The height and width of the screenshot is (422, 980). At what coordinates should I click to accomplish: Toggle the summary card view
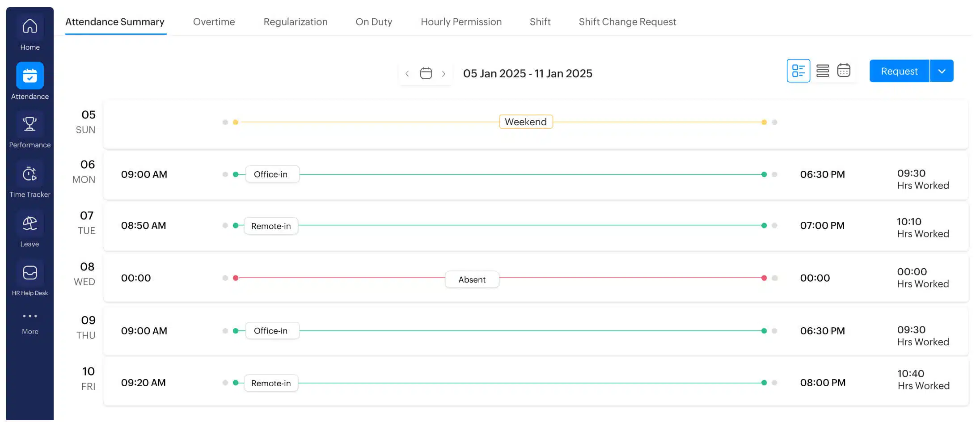click(798, 70)
